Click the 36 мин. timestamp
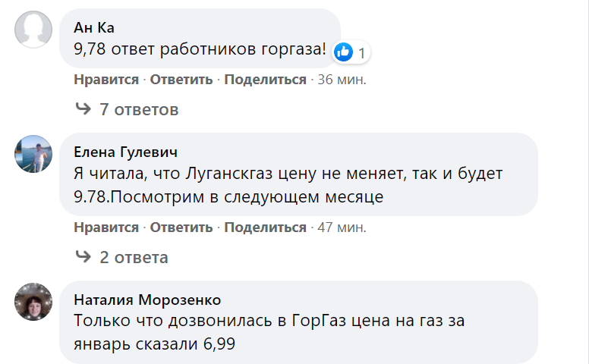 coord(342,80)
